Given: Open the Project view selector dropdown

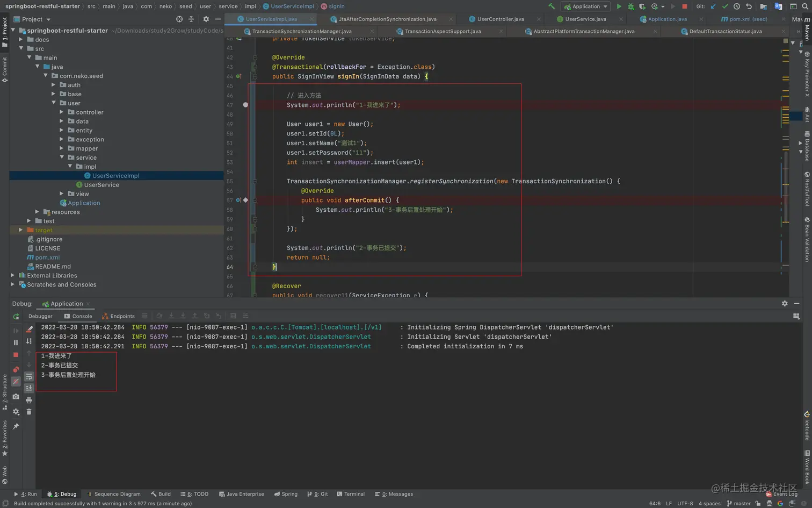Looking at the screenshot, I should 32,19.
